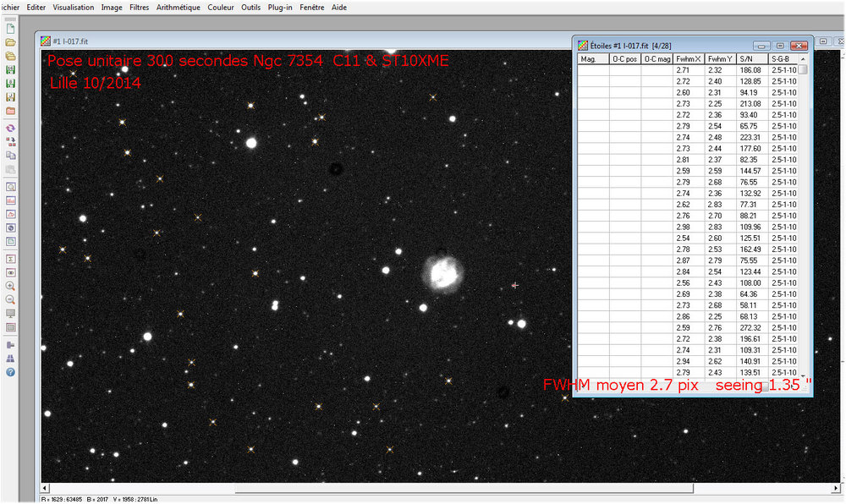Click the red squares with arrow icon
Screen dimensions: 846x504
[x=10, y=142]
